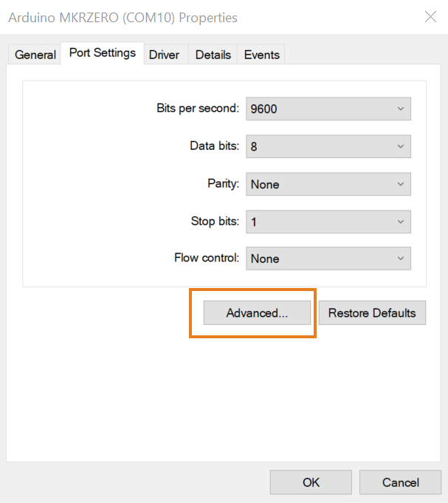Switch to the General tab
448x503 pixels.
35,55
